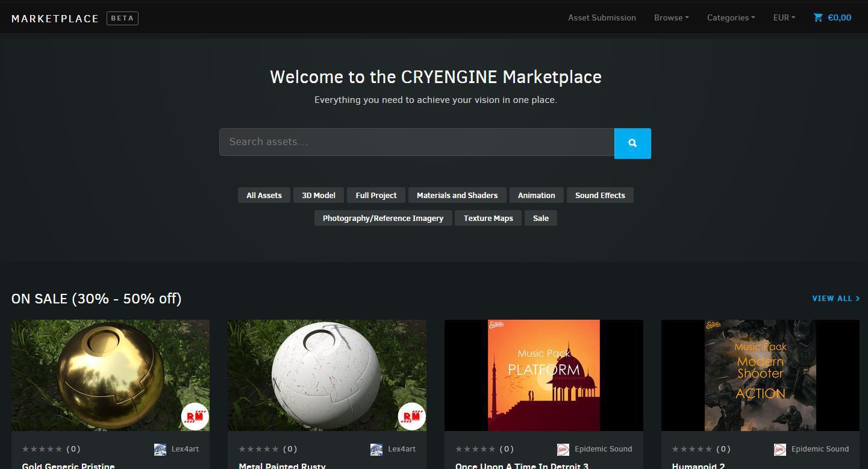Filter by Materials and Shaders
The height and width of the screenshot is (469, 868).
tap(457, 195)
